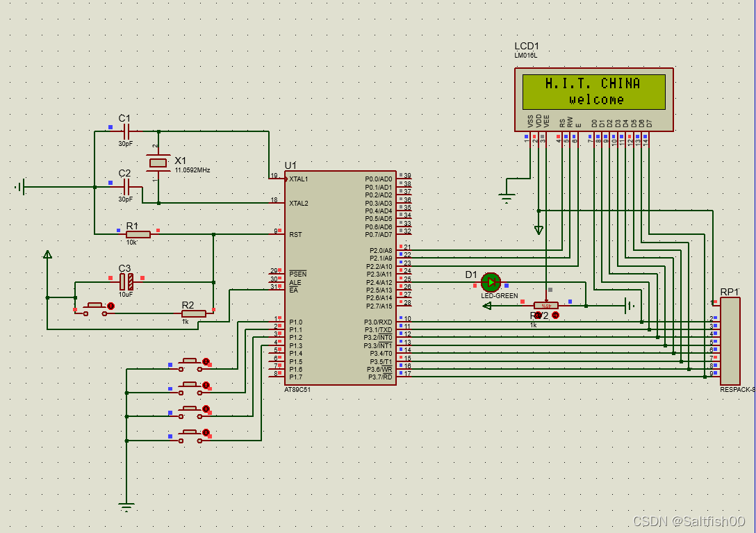Image resolution: width=756 pixels, height=533 pixels.
Task: Click the D1 green LED symbol
Action: (x=491, y=282)
